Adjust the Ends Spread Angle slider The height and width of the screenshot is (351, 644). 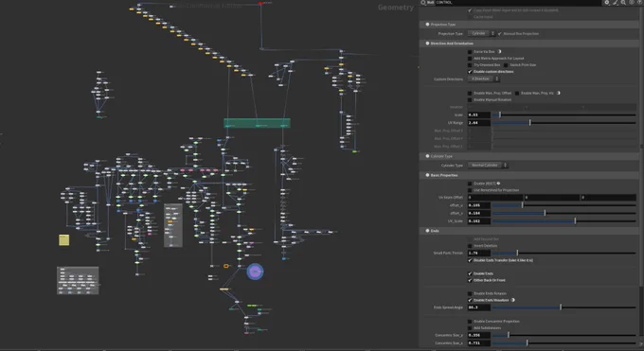click(564, 307)
